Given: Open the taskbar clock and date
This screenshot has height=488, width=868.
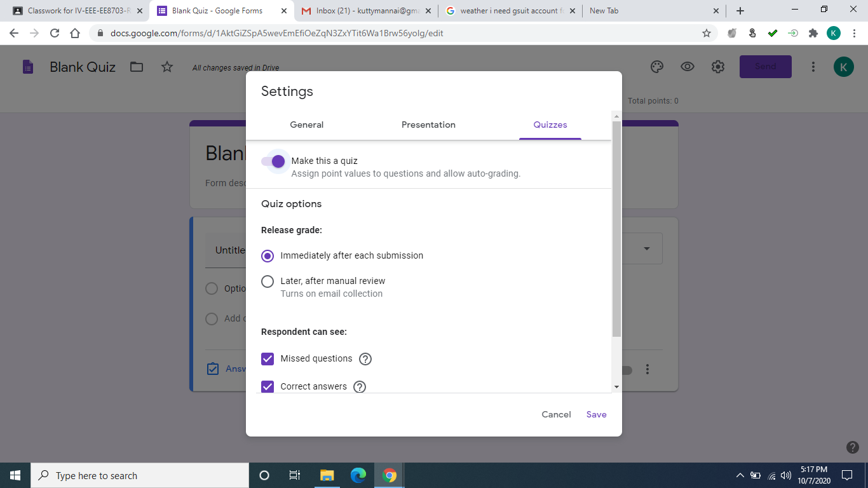Looking at the screenshot, I should point(815,475).
